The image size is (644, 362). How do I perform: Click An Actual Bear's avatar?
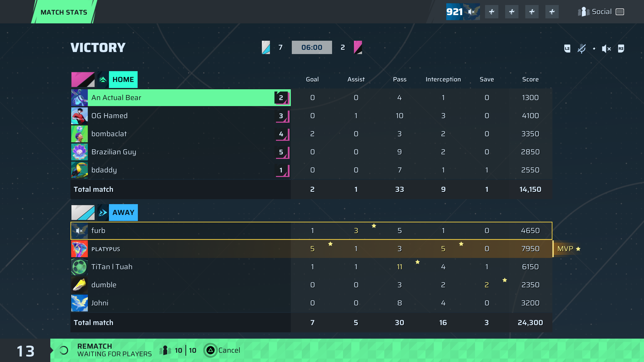[x=79, y=98]
